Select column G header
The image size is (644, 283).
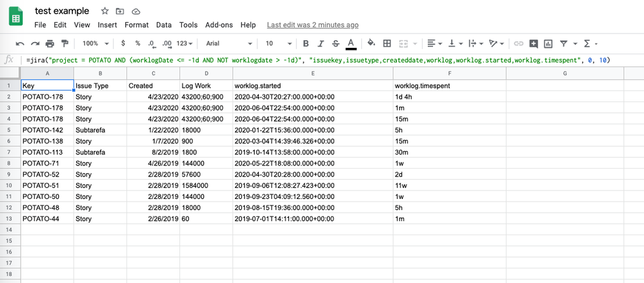click(565, 73)
